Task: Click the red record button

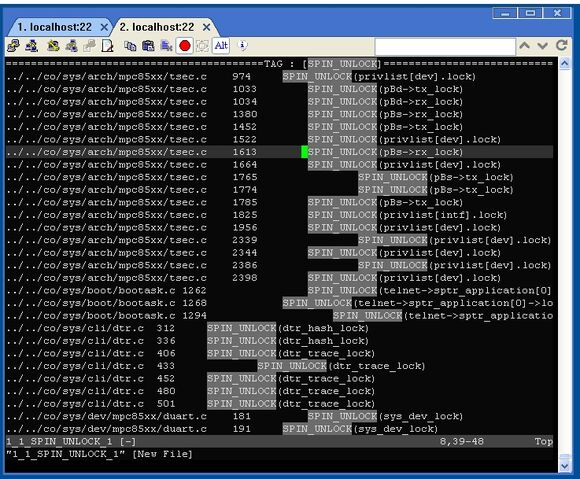Action: tap(185, 46)
